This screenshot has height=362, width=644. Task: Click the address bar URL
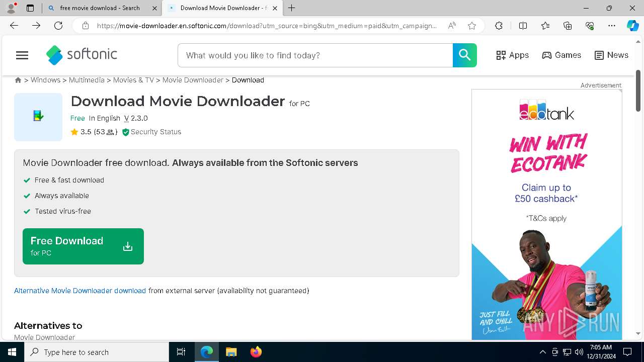coord(267,26)
